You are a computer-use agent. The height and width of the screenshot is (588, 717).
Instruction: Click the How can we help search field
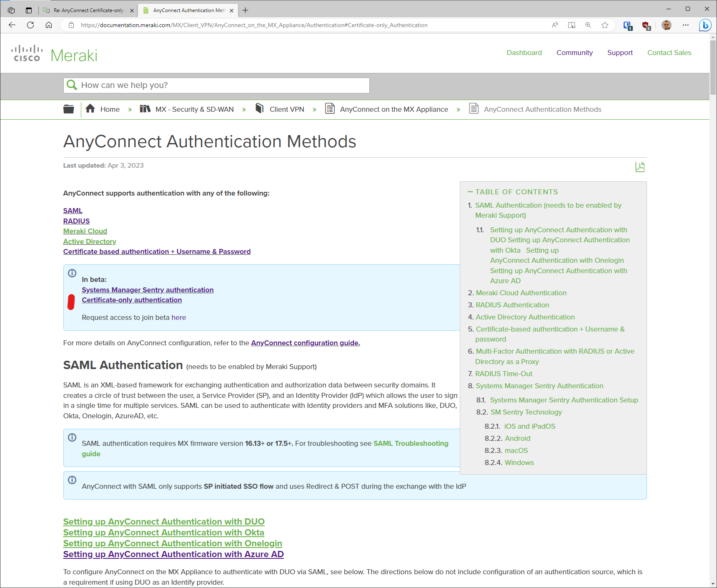click(x=217, y=85)
